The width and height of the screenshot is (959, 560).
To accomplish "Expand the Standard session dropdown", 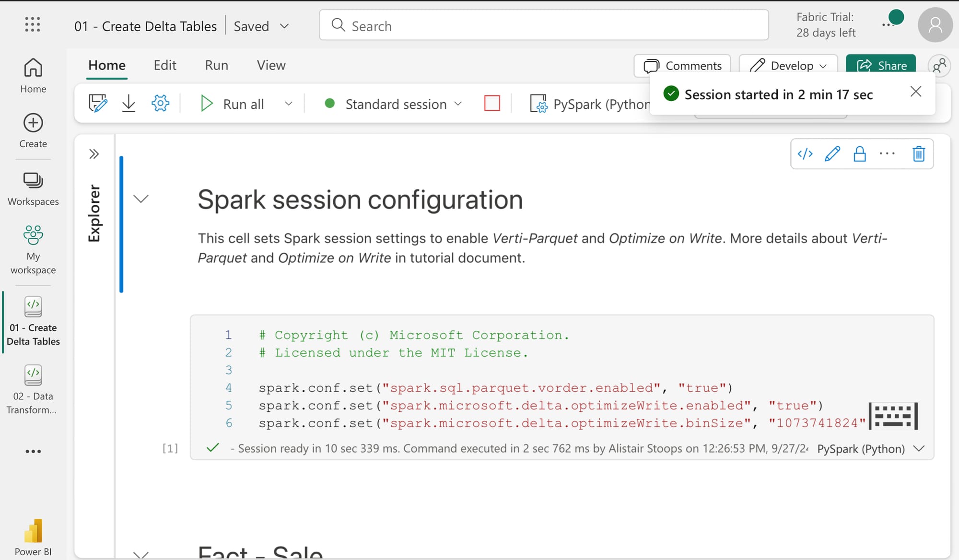I will 458,103.
